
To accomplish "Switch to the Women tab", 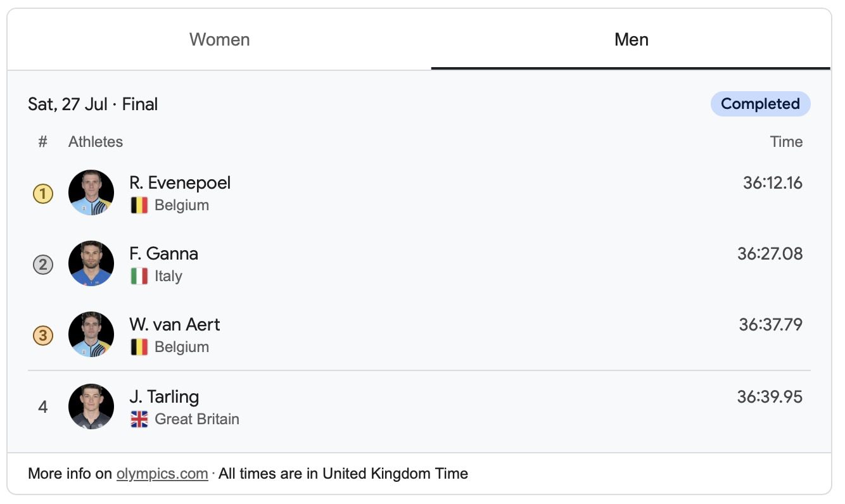I will 219,39.
